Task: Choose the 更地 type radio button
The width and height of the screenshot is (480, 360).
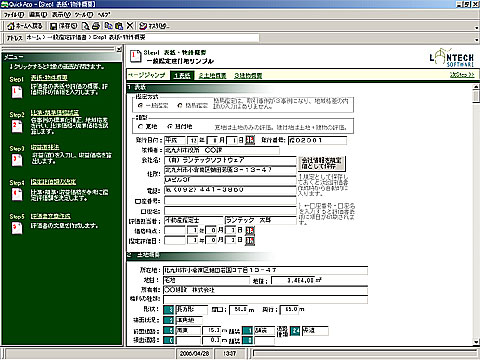Action: tap(141, 127)
